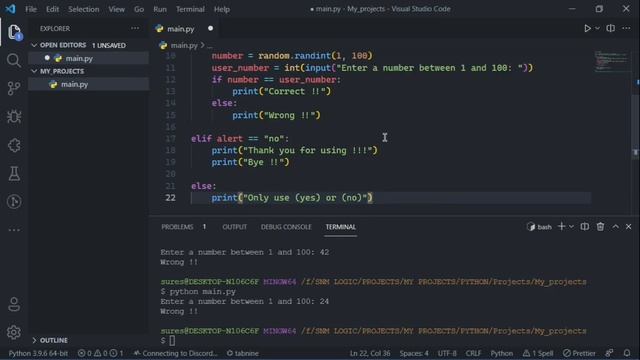Change file encoding UTF-8

point(447,353)
